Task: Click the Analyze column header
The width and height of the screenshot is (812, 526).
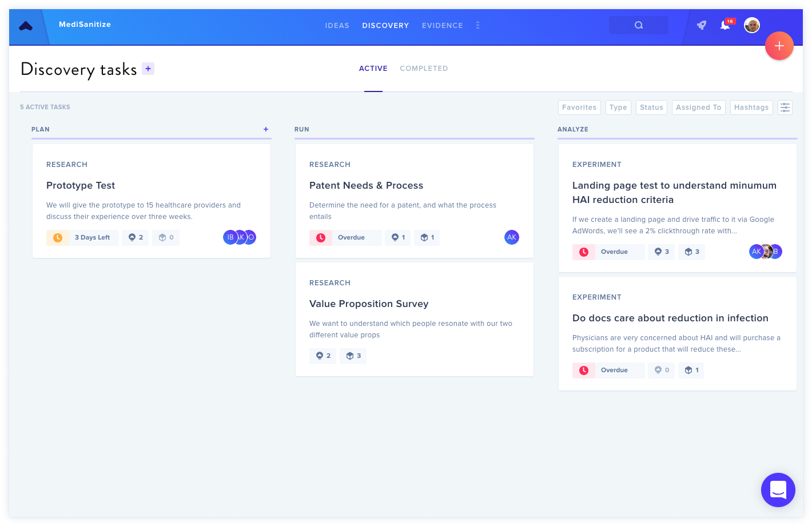Action: pyautogui.click(x=573, y=129)
